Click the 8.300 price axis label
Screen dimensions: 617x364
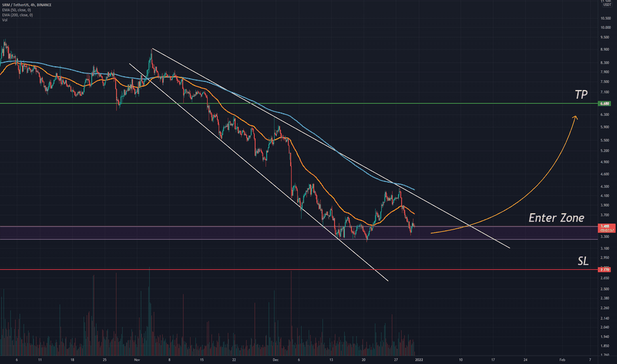(x=606, y=63)
